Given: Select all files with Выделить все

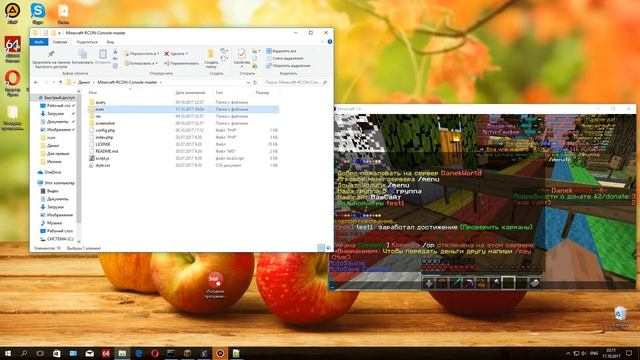Looking at the screenshot, I should tap(281, 51).
